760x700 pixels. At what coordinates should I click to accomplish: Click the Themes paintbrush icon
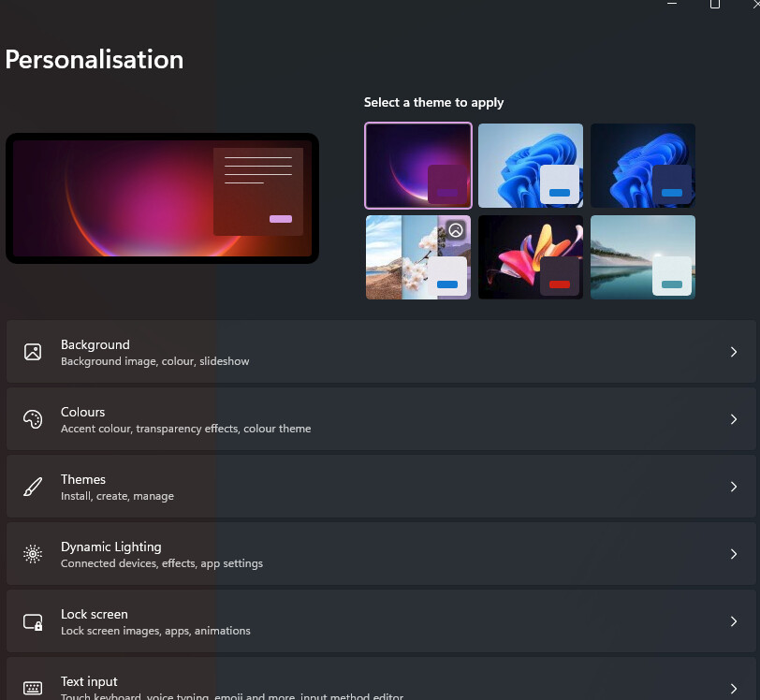coord(33,487)
